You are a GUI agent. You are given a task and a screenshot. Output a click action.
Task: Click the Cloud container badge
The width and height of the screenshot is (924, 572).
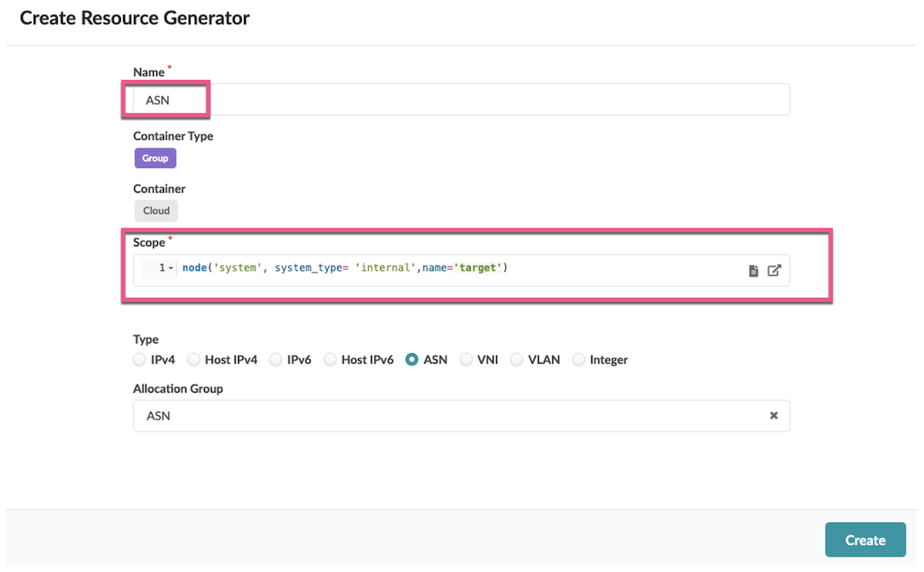tap(156, 210)
